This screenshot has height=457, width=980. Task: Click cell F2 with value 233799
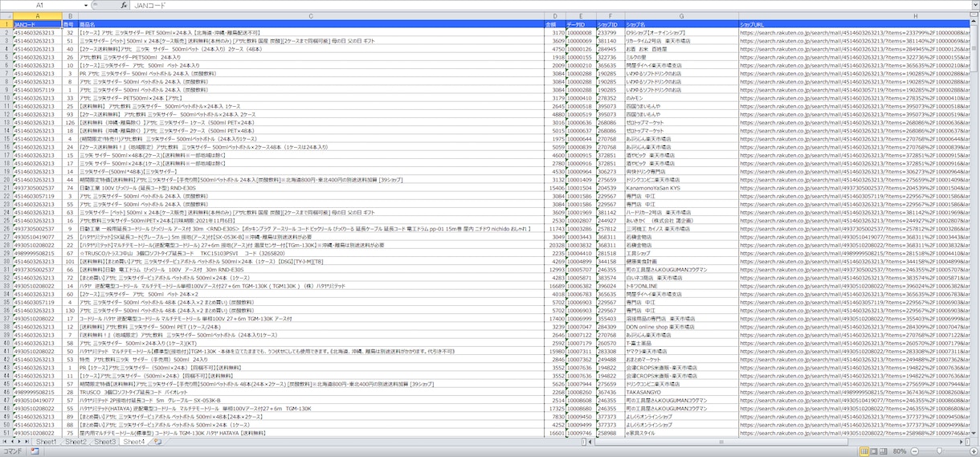point(610,33)
